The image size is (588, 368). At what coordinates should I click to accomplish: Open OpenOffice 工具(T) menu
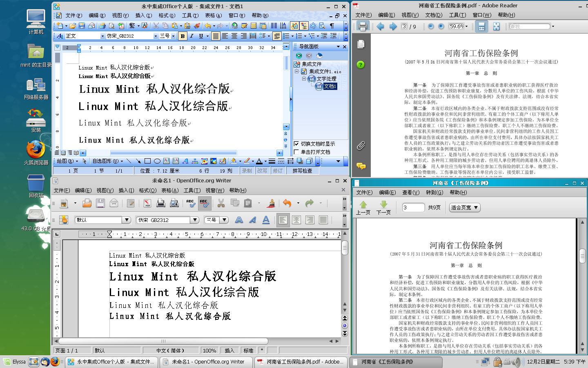192,191
